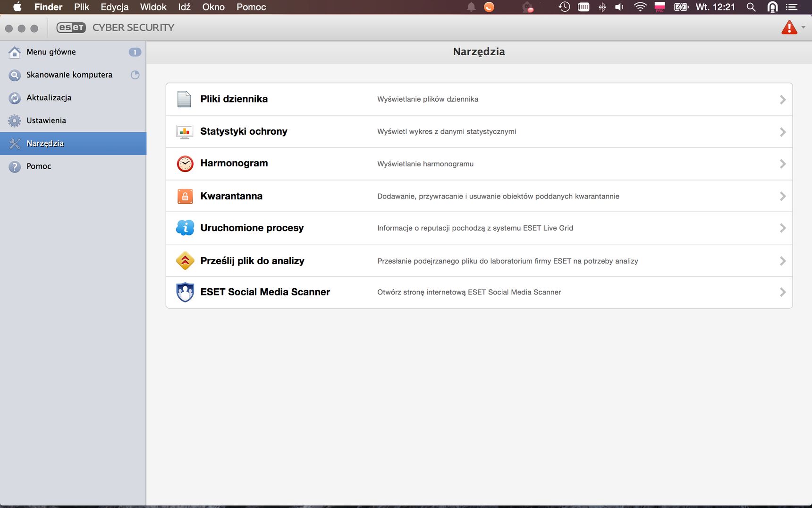Open the Apple menu
This screenshot has width=812, height=508.
[x=17, y=7]
